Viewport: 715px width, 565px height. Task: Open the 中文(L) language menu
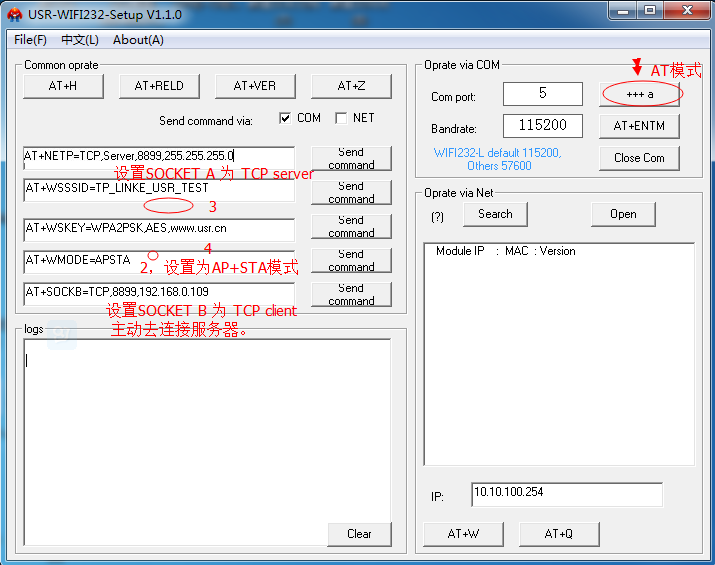click(80, 40)
